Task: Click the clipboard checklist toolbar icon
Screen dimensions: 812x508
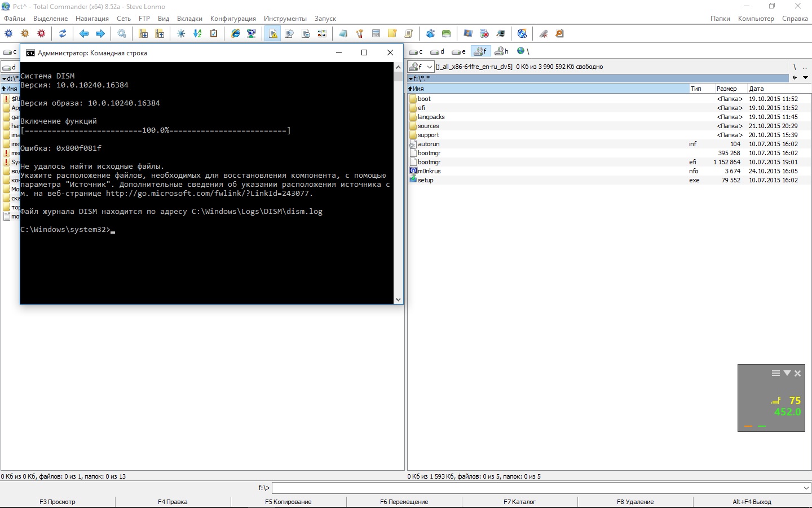Action: coord(214,34)
